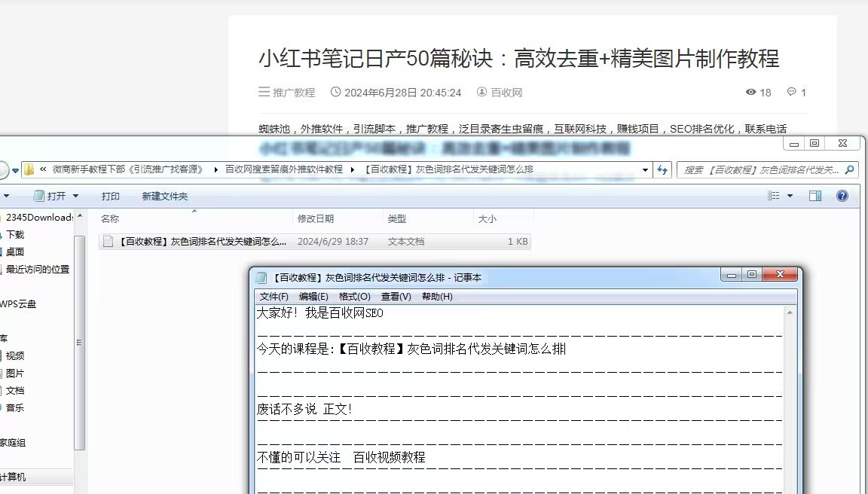Click the views eye icon on webpage

tap(750, 92)
